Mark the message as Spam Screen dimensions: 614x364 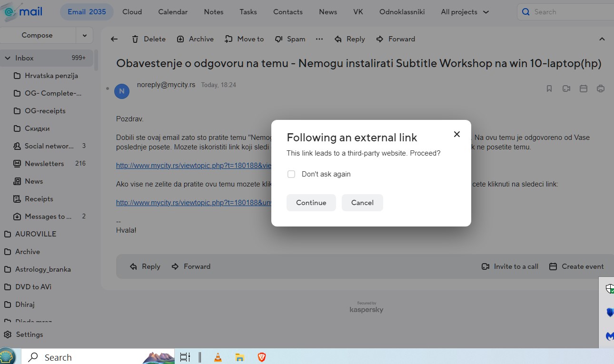pyautogui.click(x=290, y=39)
